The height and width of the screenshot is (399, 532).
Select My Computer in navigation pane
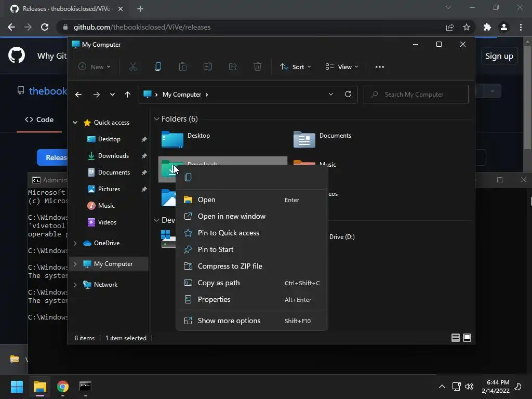[109, 264]
